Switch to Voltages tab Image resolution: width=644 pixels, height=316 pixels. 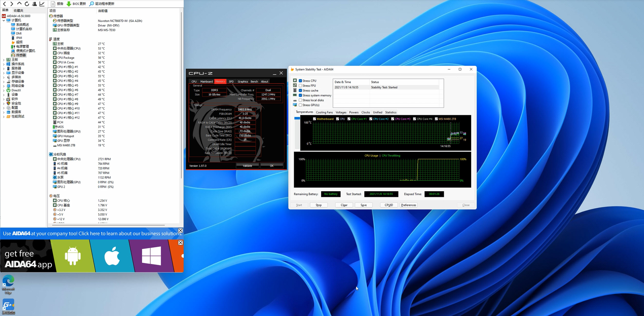tap(341, 112)
